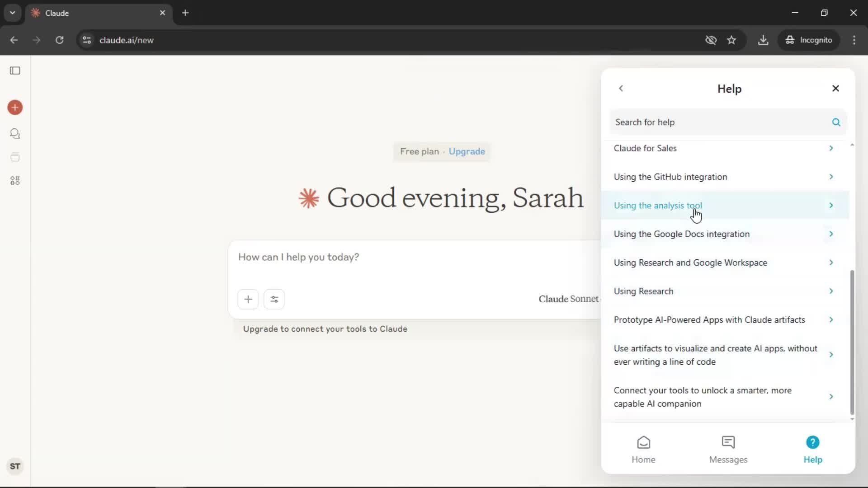Click chevron beside Using Research and Google Workspace
The width and height of the screenshot is (868, 488).
click(x=831, y=263)
